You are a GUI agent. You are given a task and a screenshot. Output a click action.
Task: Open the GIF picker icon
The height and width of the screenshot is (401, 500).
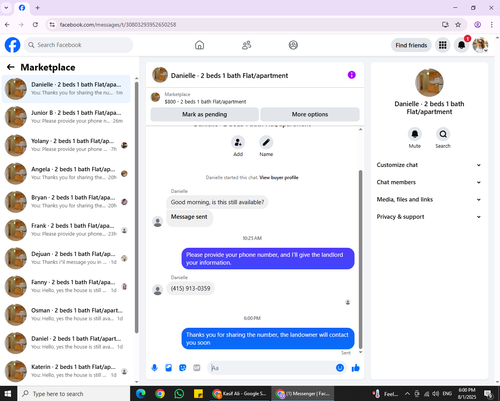point(197,368)
